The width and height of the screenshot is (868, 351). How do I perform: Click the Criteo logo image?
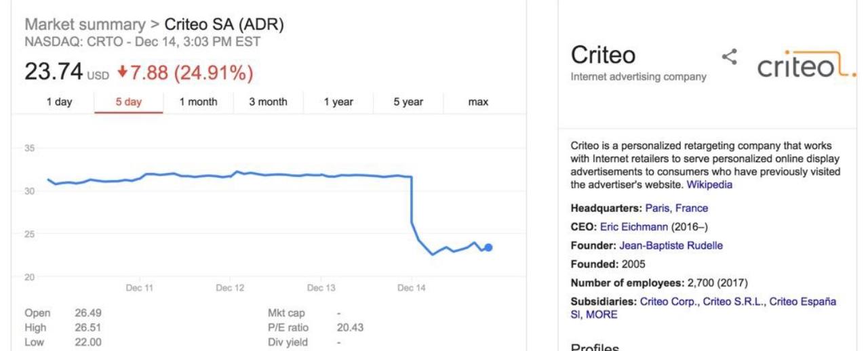(806, 65)
